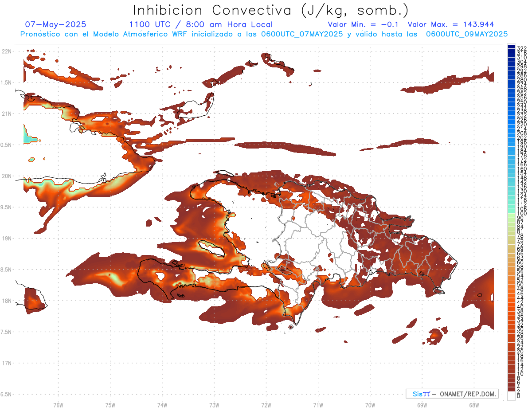
Task: Click the "20N" latitude label
Action: pos(7,176)
